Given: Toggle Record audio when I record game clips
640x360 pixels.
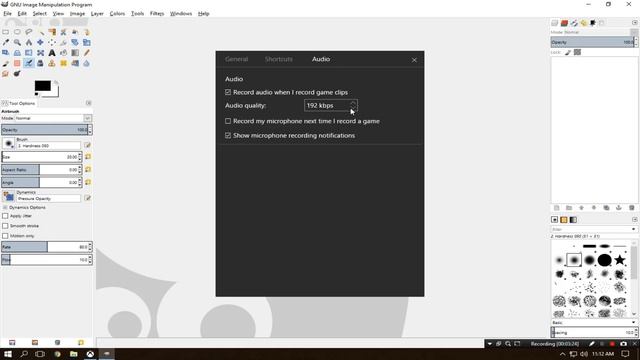Looking at the screenshot, I should [x=228, y=92].
